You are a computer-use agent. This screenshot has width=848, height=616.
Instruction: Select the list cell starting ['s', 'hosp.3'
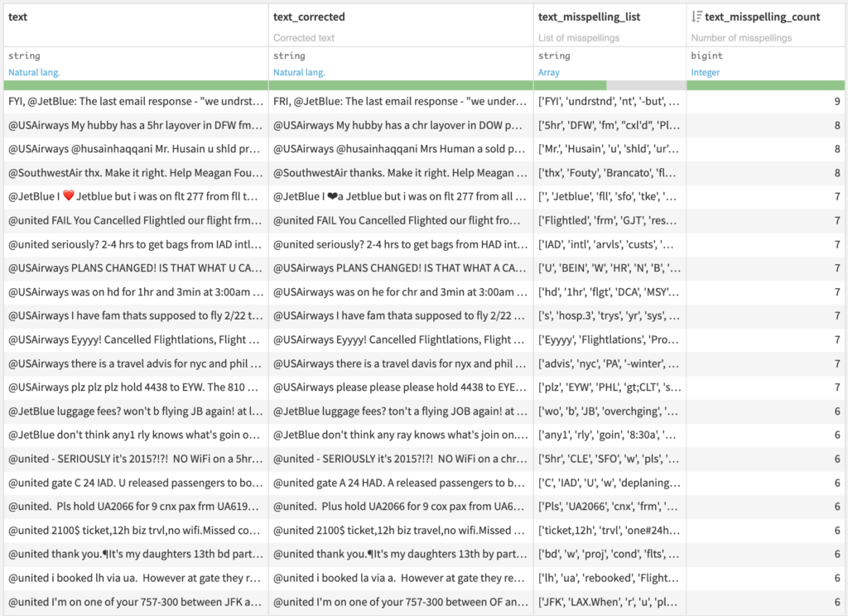609,315
